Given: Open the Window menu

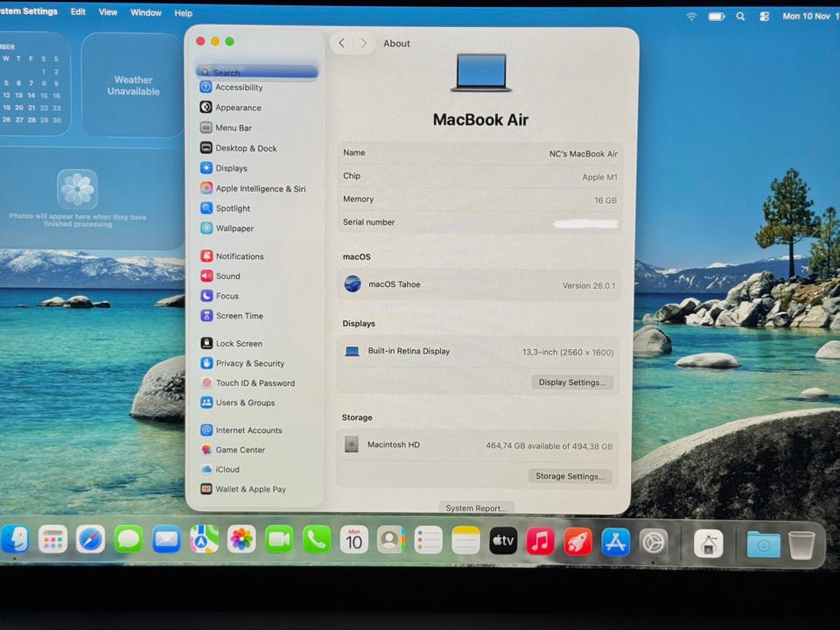Looking at the screenshot, I should tap(145, 12).
